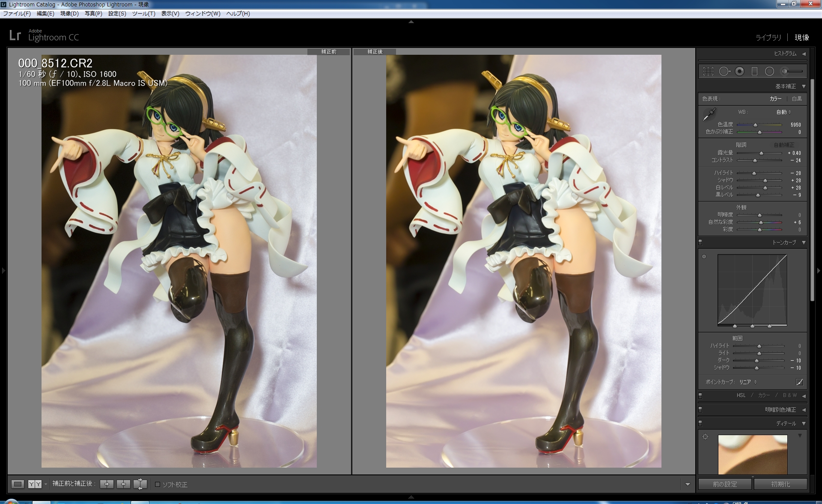Screen dimensions: 822x504
Task: Click the 自然な彩度 vibrance slider
Action: [x=759, y=222]
